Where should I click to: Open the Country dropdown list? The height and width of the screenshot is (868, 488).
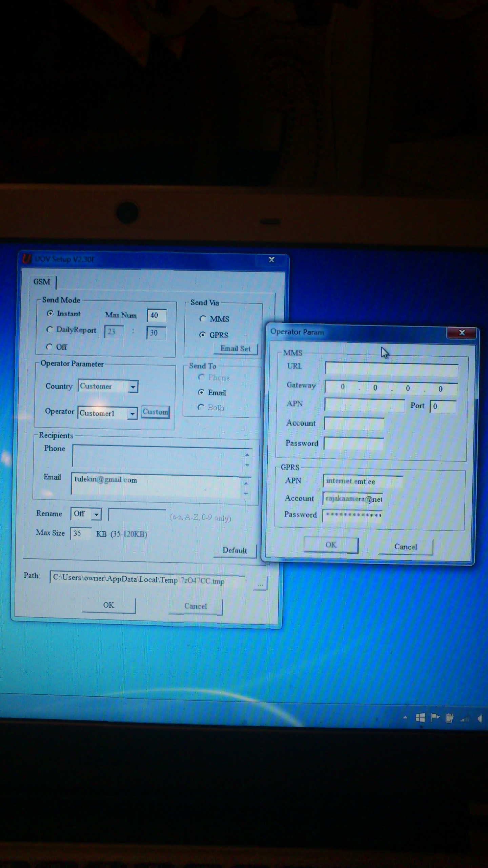click(133, 387)
